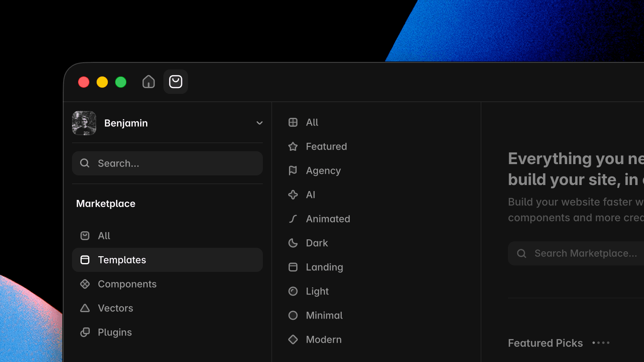Click the sidebar search magnifier icon

85,163
